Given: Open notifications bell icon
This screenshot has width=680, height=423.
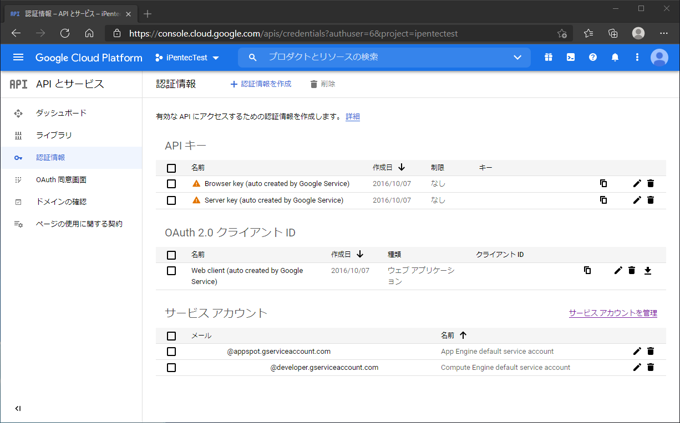Looking at the screenshot, I should [x=615, y=57].
